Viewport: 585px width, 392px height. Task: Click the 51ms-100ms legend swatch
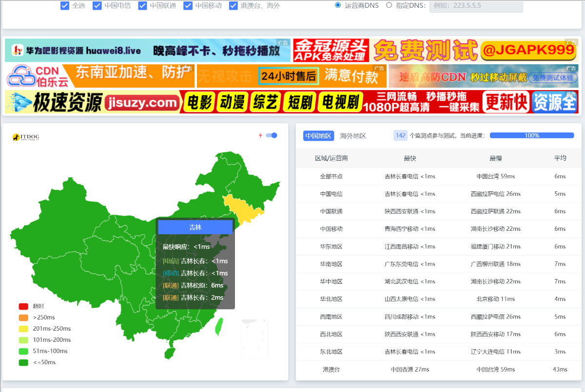[23, 351]
